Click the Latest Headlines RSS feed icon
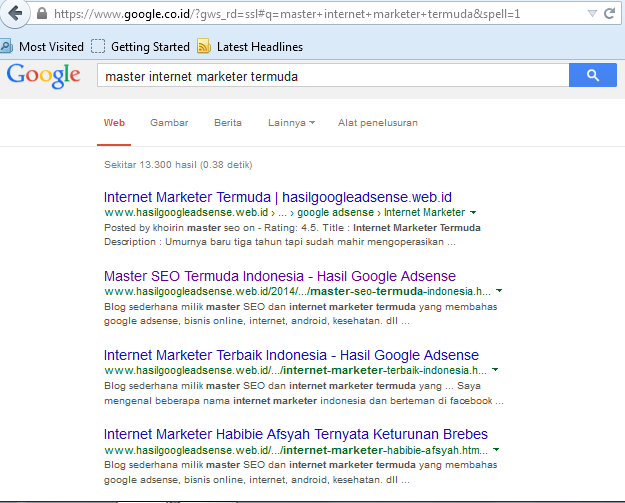Viewport: 625px width, 503px height. click(204, 46)
